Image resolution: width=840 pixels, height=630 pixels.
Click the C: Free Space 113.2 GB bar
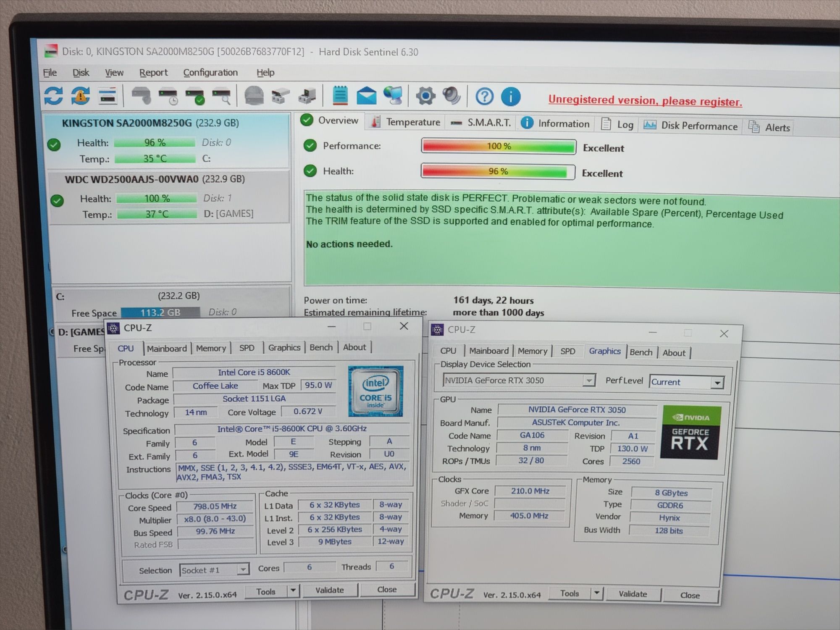point(160,312)
